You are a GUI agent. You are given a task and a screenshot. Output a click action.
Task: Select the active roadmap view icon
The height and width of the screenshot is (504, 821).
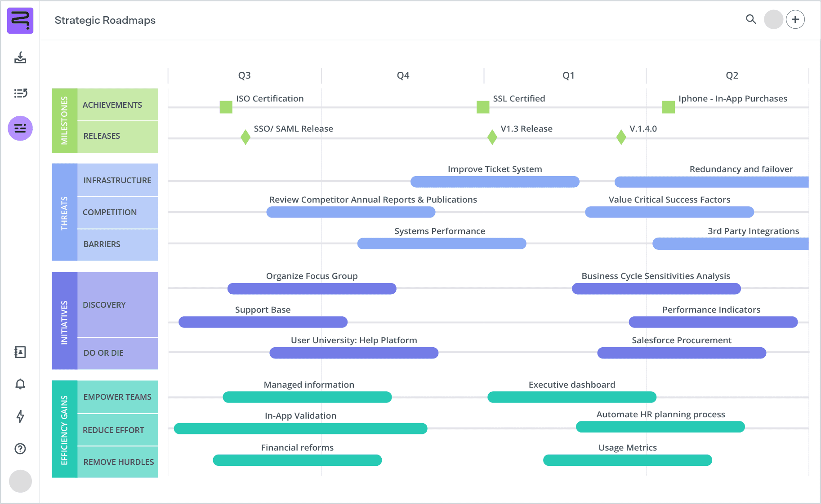pos(20,128)
